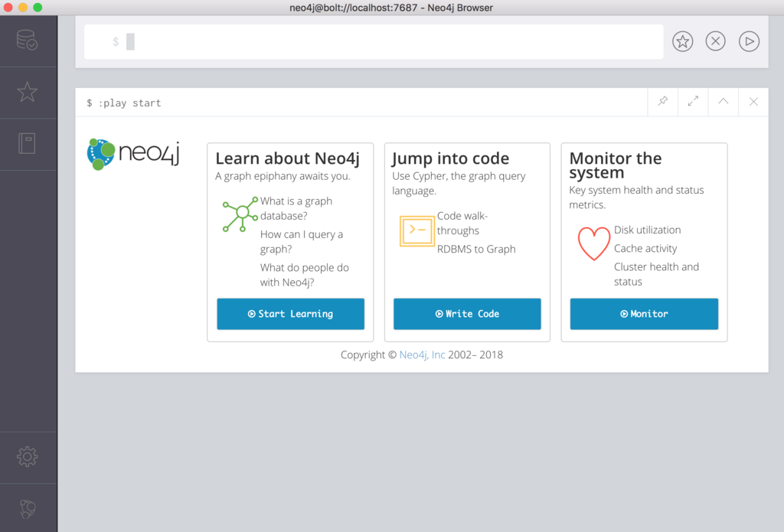
Task: Click the Start Learning button
Action: click(290, 314)
